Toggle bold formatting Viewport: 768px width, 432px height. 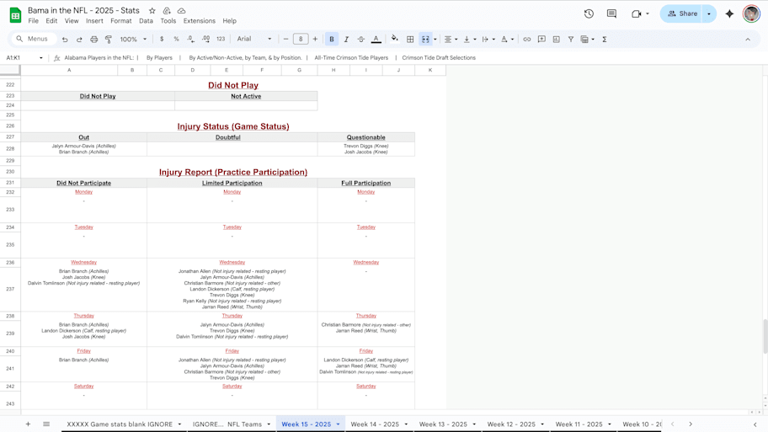[331, 39]
